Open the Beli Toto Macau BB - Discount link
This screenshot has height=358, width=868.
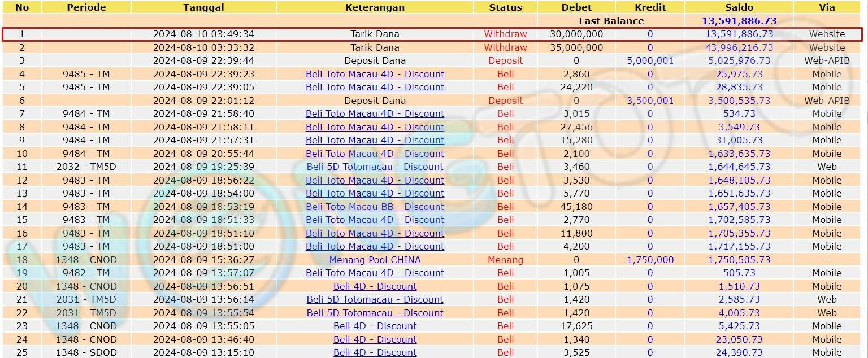click(x=375, y=207)
